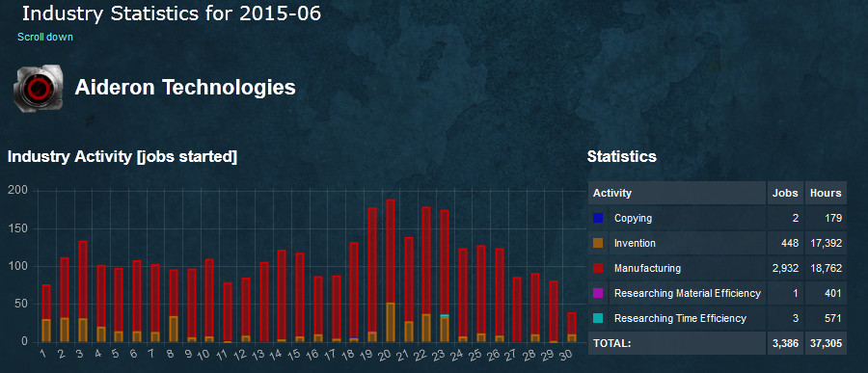The width and height of the screenshot is (868, 373).
Task: Click the Copying hours value 179
Action: (833, 218)
